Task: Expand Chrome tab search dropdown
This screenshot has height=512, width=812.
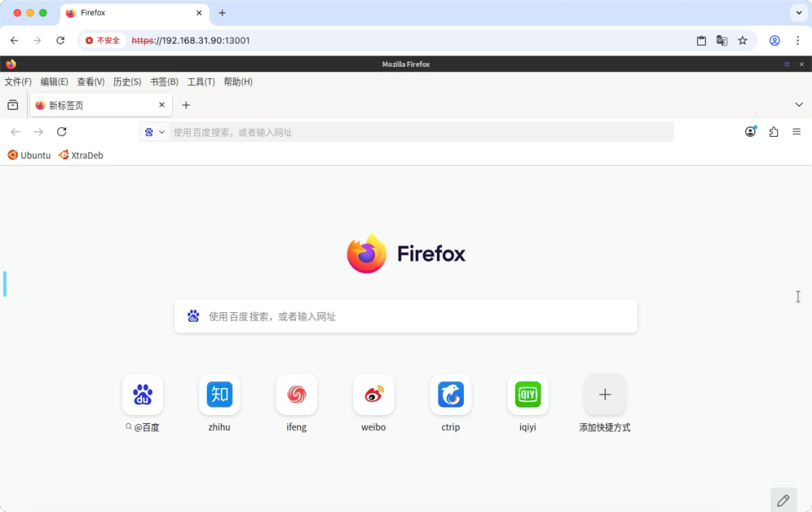Action: [x=798, y=13]
